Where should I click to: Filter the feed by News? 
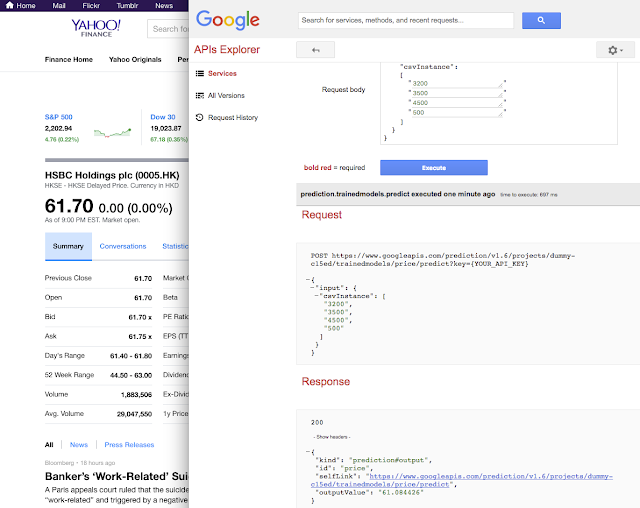(79, 445)
